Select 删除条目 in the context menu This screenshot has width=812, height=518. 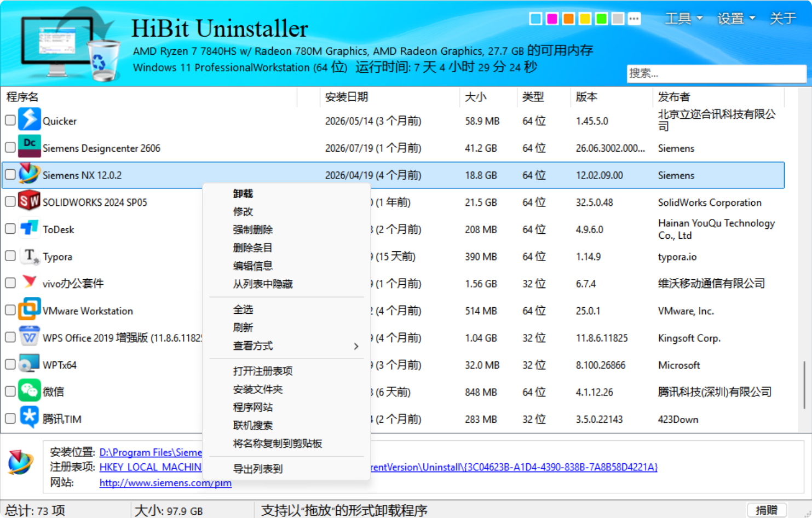click(286, 248)
